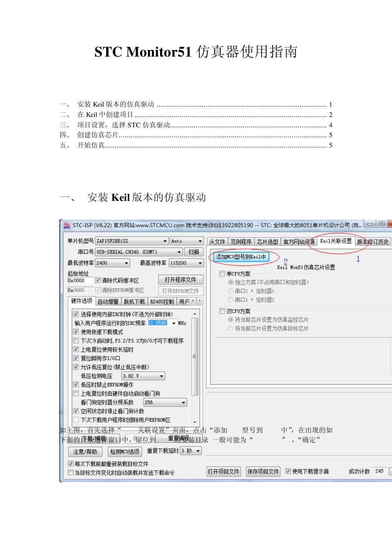This screenshot has height=555, width=392.
Task: Switch to the 脱机下载 tab
Action: [x=135, y=302]
